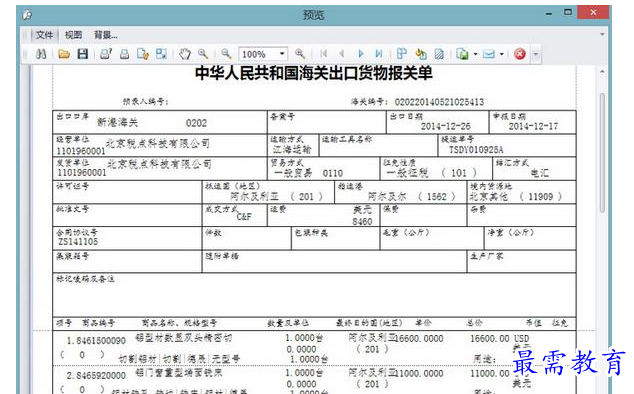Image resolution: width=634 pixels, height=394 pixels.
Task: Click the send via e-mail icon
Action: coord(489,54)
